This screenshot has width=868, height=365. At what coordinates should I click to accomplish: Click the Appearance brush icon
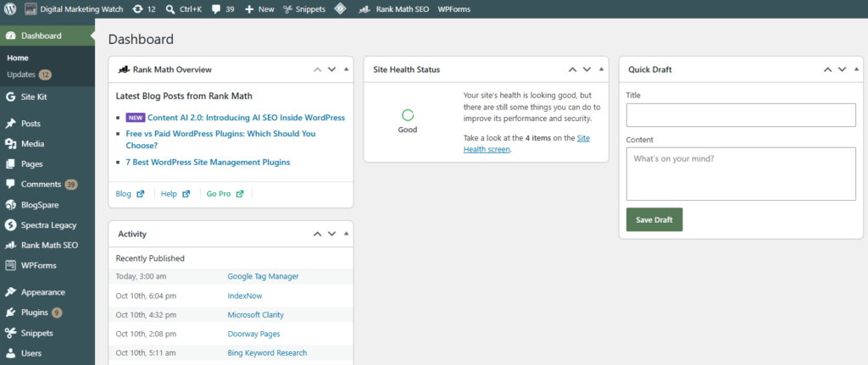[x=10, y=292]
